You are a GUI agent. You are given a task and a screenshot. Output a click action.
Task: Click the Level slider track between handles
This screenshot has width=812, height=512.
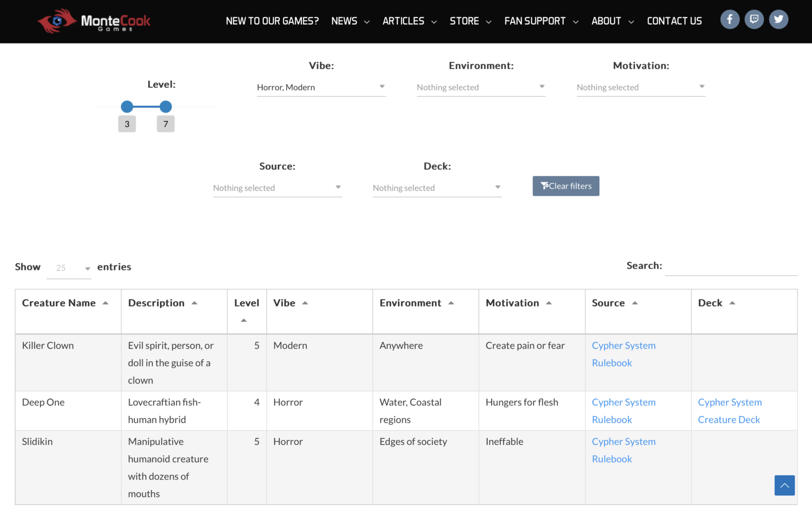[x=146, y=107]
